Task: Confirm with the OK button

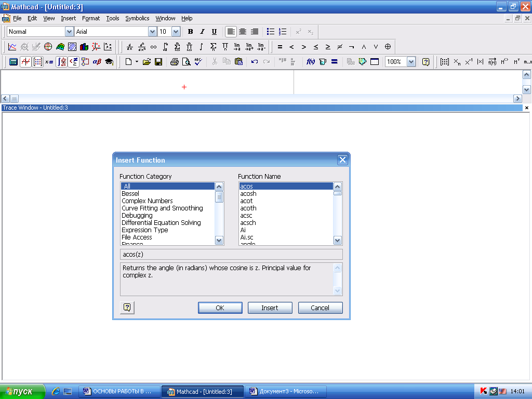Action: click(x=220, y=308)
